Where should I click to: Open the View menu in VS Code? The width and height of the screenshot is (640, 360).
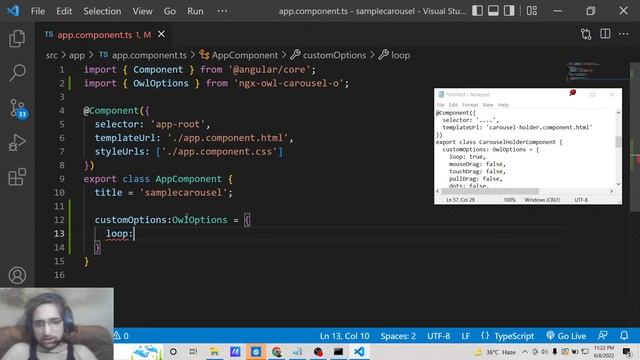[142, 11]
